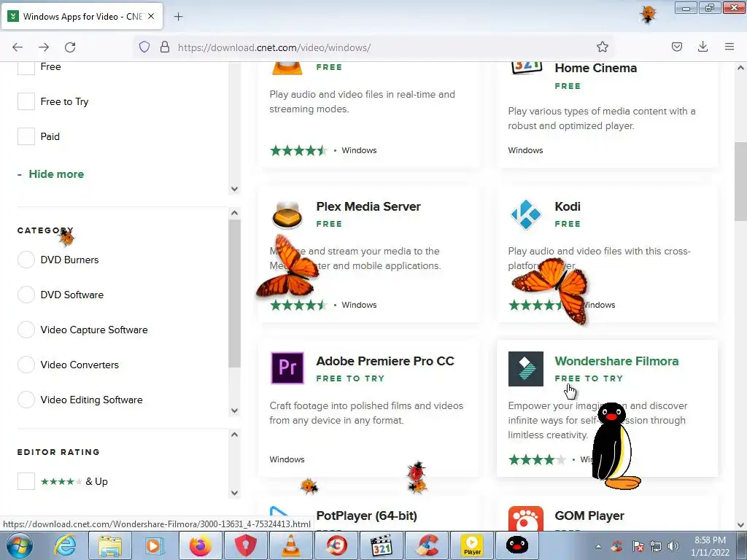
Task: Open Action Center flag tray icon
Action: coord(638,546)
